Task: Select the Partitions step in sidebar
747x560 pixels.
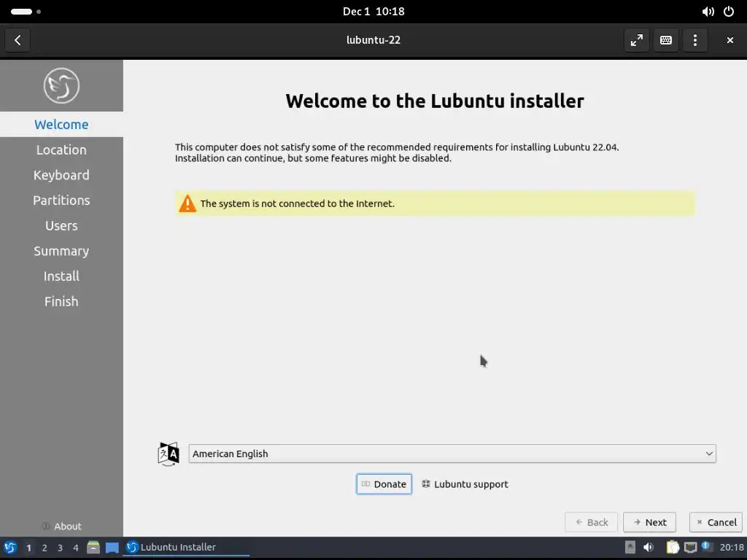Action: point(61,200)
